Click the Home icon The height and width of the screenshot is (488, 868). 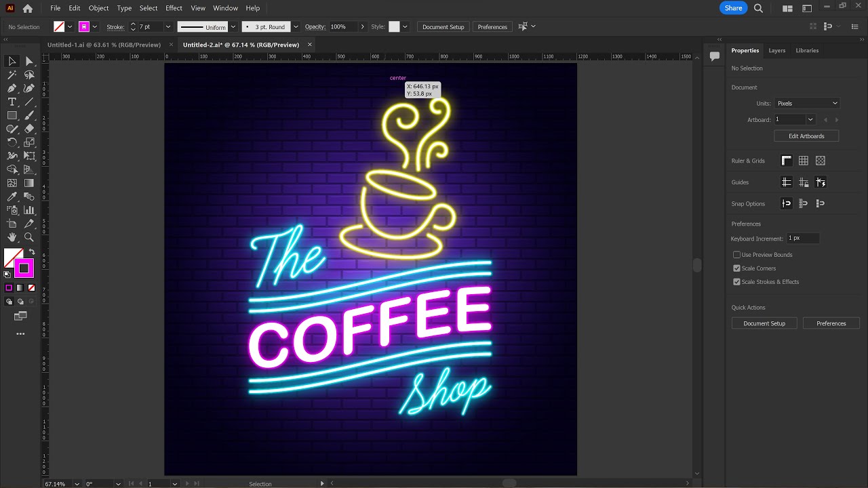pyautogui.click(x=27, y=8)
